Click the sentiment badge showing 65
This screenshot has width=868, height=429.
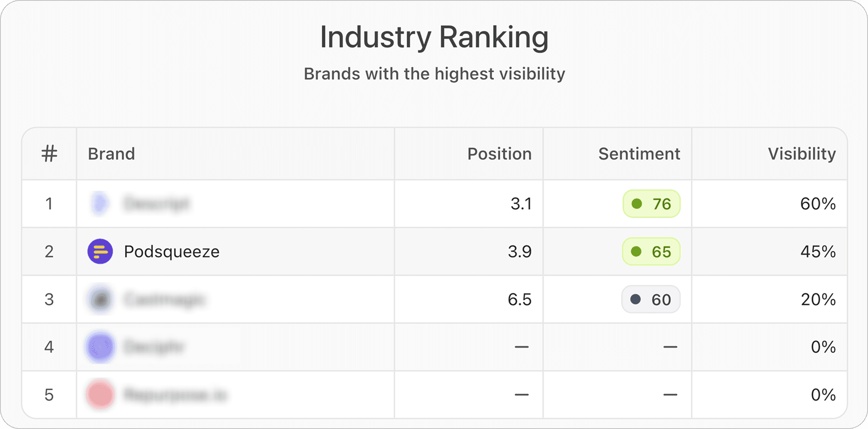pos(650,252)
